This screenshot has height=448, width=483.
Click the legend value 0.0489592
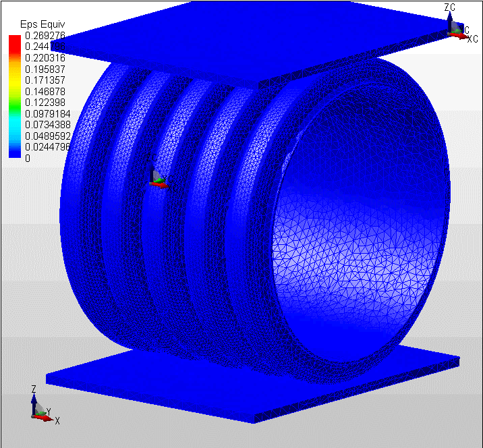click(47, 136)
